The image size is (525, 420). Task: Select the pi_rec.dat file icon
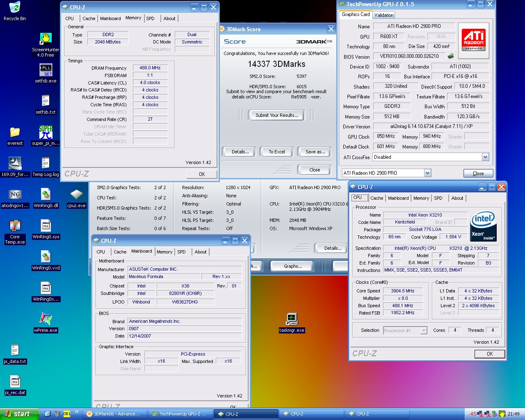pos(15,386)
